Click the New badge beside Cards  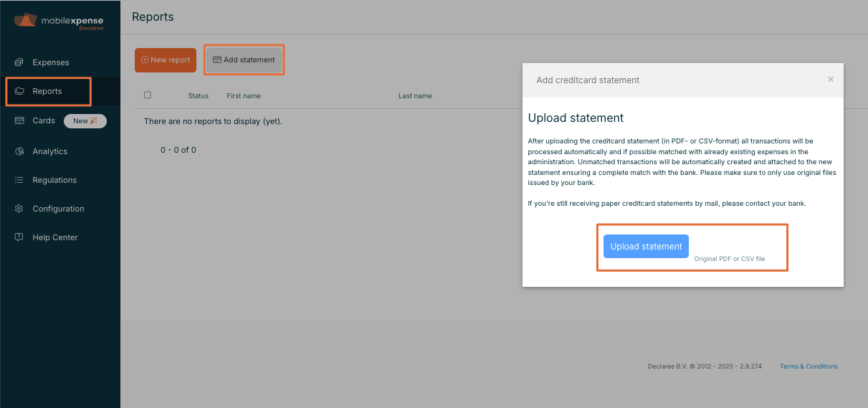85,121
